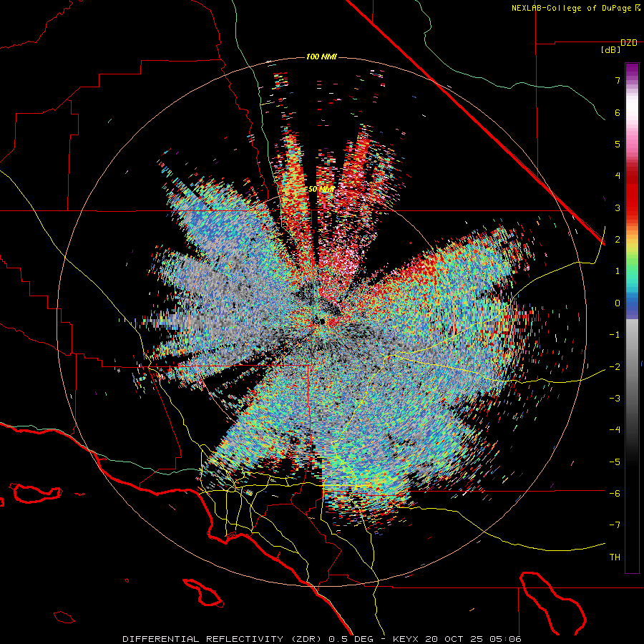Select the -6 dB scale value

[x=615, y=494]
